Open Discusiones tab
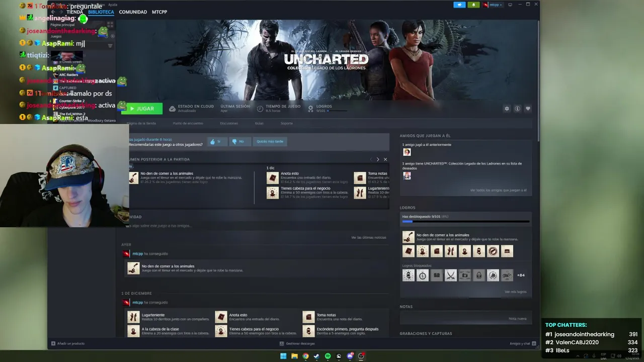Image resolution: width=644 pixels, height=362 pixels. (229, 123)
